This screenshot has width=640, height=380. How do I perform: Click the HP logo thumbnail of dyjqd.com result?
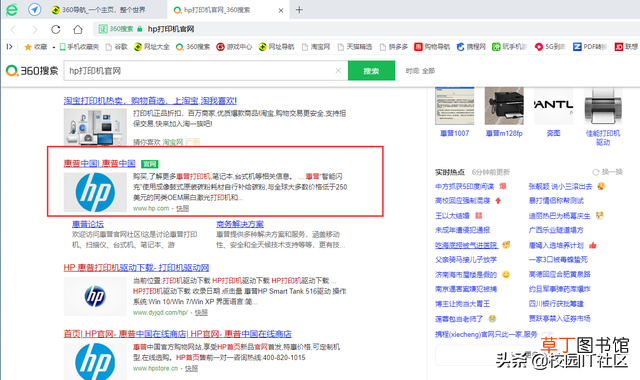(x=95, y=296)
